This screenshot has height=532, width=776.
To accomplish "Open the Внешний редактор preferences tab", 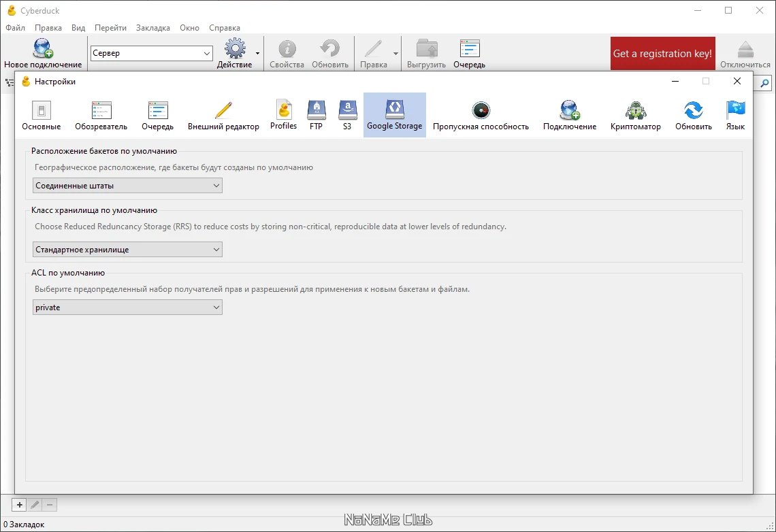I will tap(223, 115).
